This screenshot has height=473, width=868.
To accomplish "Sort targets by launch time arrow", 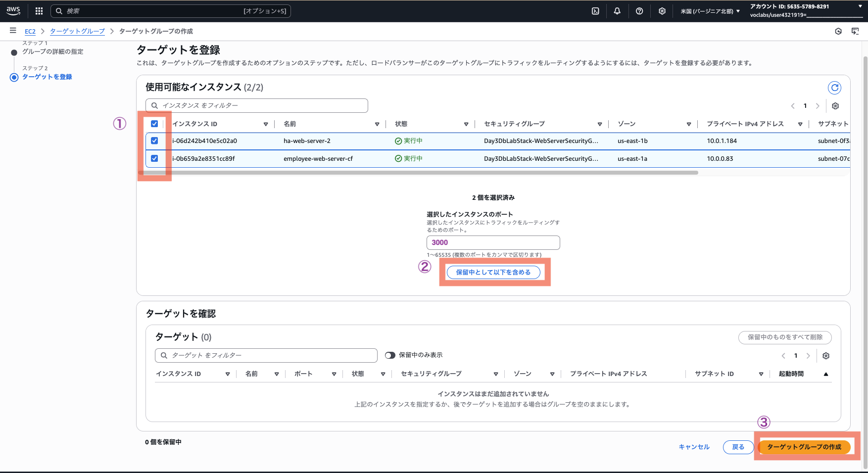I will [826, 374].
